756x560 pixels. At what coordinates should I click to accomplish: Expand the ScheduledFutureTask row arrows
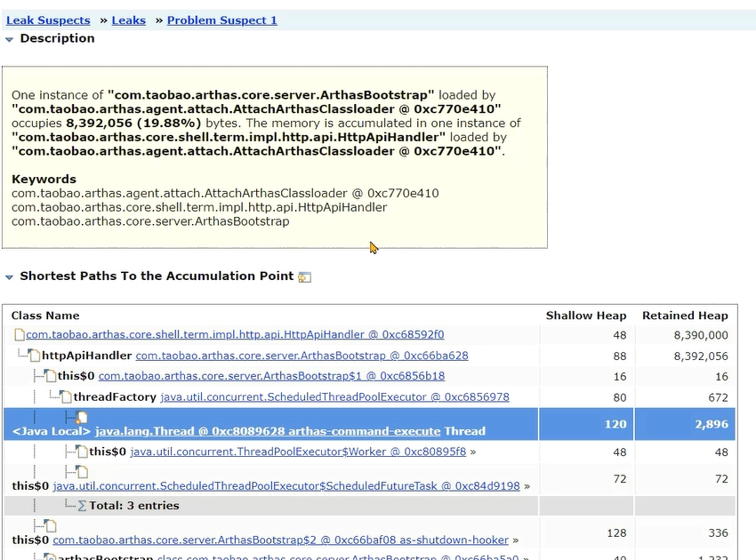527,486
